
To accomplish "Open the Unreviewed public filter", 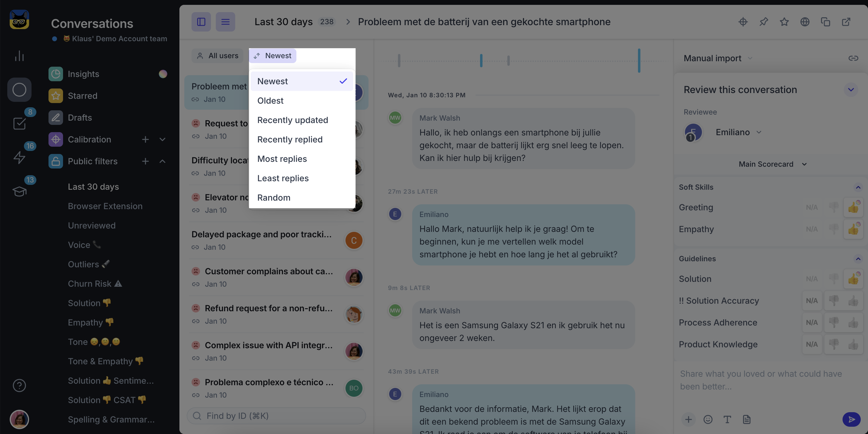I will [x=92, y=225].
